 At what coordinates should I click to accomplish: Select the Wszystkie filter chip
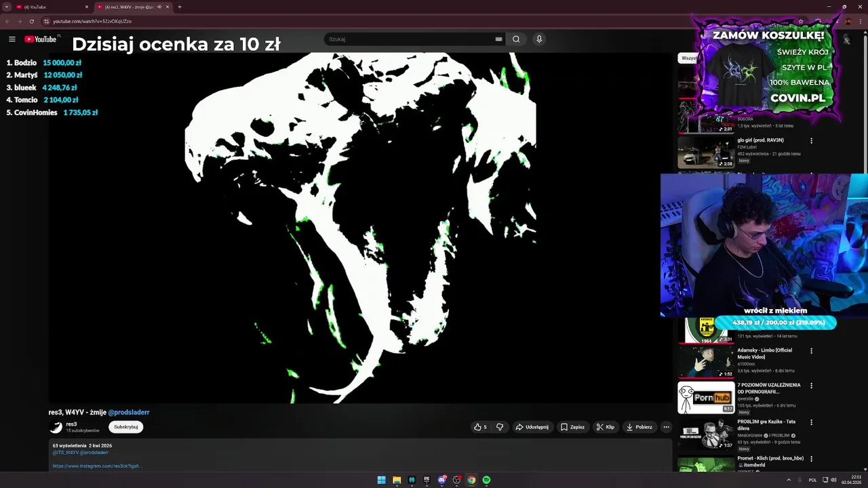coord(688,58)
